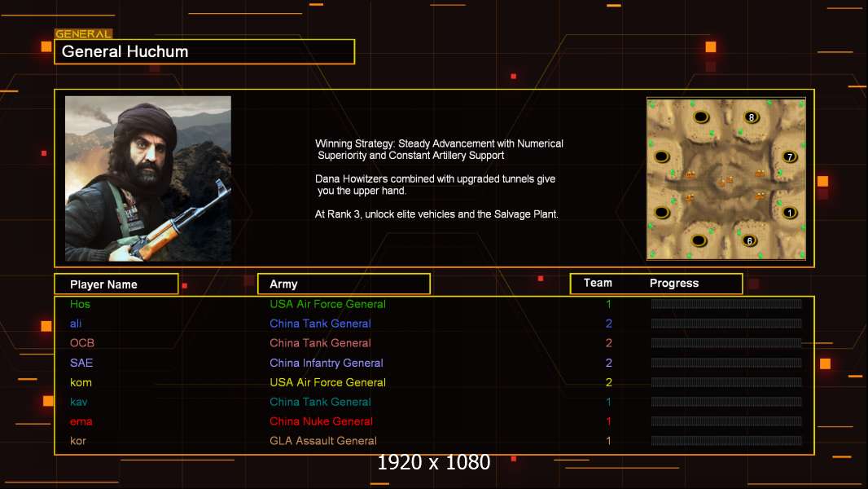
Task: Click China Nuke General army entry
Action: coord(321,421)
